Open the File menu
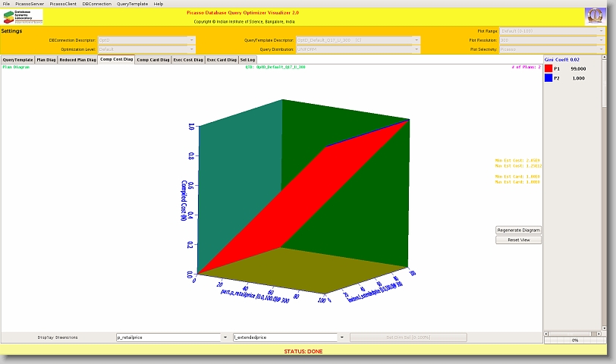The image size is (616, 364). tap(7, 4)
